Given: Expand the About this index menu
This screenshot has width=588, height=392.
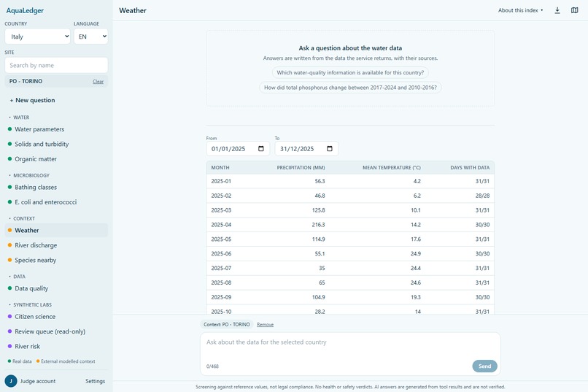Looking at the screenshot, I should point(520,10).
